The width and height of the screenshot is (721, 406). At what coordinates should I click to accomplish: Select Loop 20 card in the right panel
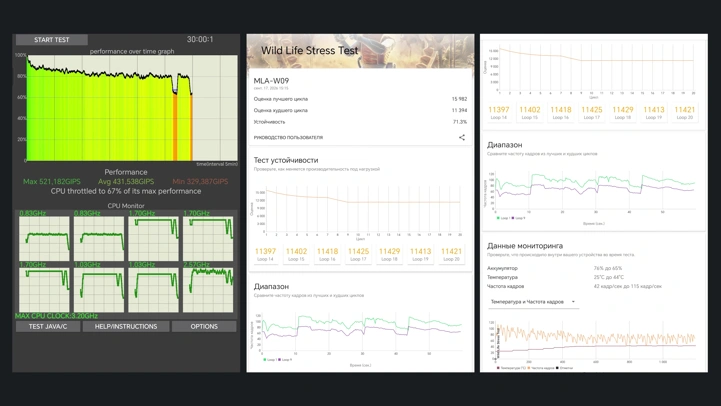coord(684,113)
